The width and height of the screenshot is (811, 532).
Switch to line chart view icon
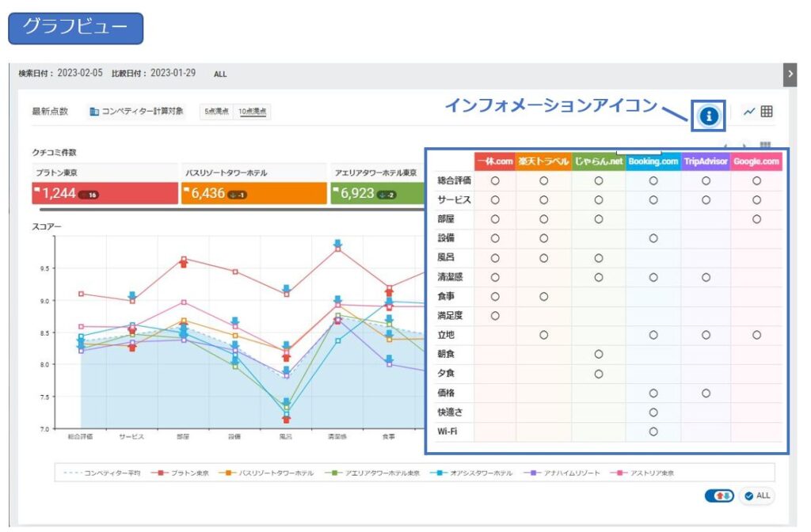(x=749, y=112)
